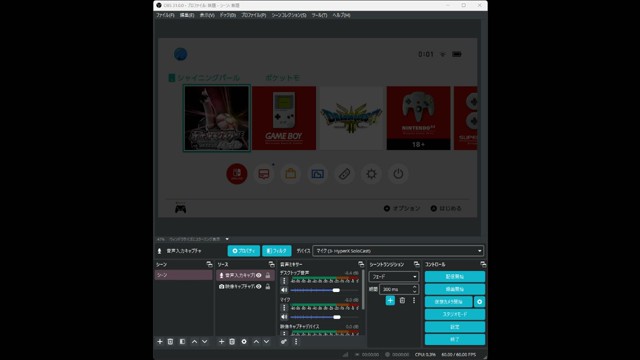640x360 pixels.
Task: Open the ドック menu
Action: point(228,15)
